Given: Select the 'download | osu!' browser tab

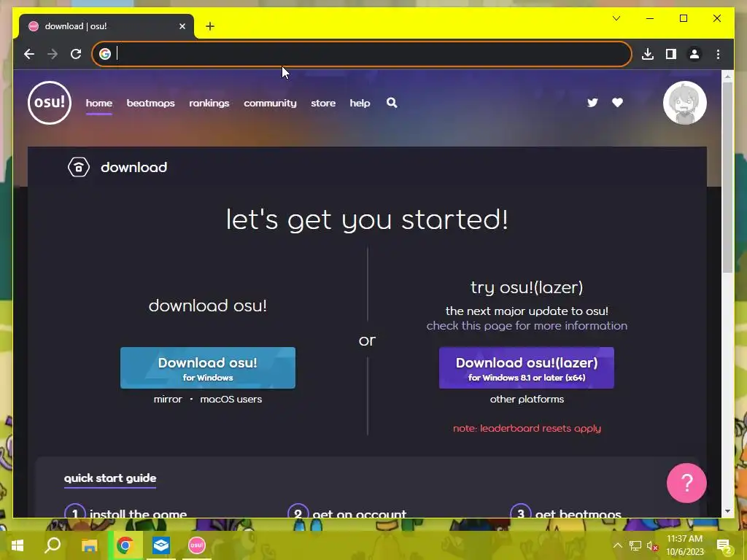Looking at the screenshot, I should point(107,26).
